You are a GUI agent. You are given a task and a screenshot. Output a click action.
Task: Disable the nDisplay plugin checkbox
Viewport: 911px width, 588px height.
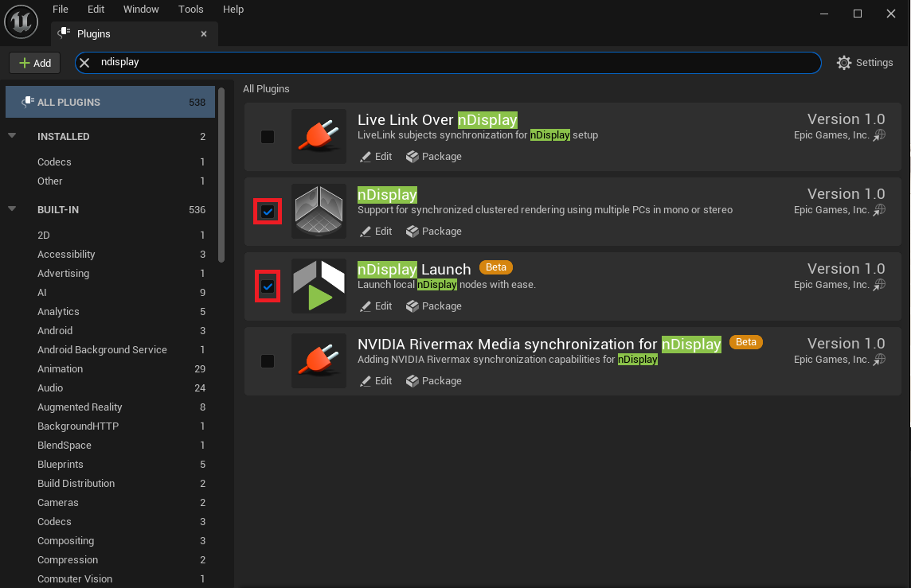[x=268, y=212]
